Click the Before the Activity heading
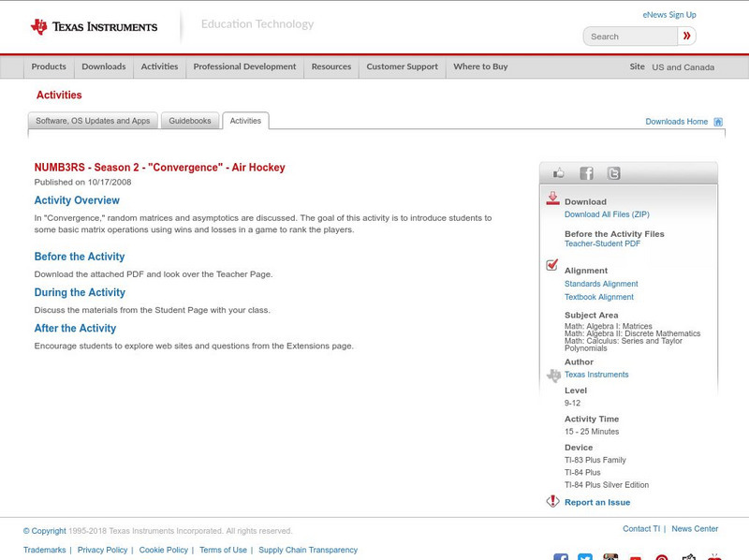This screenshot has height=560, width=749. (80, 257)
